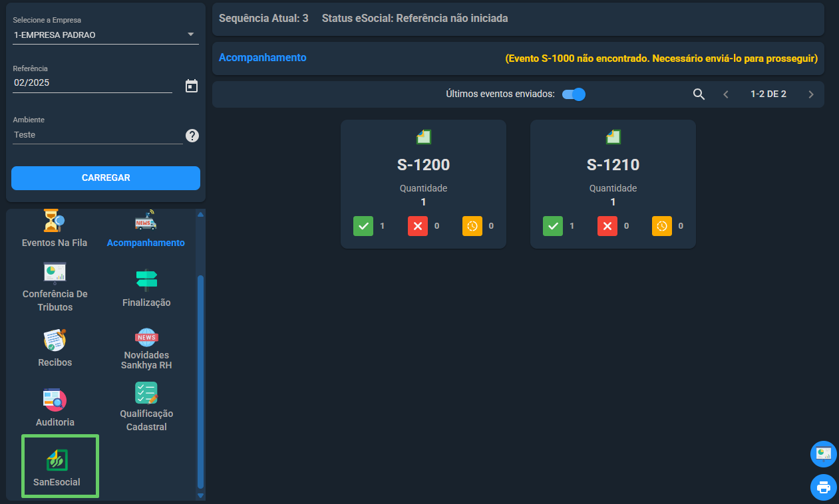
Task: Click the Auditoria label
Action: tap(55, 422)
